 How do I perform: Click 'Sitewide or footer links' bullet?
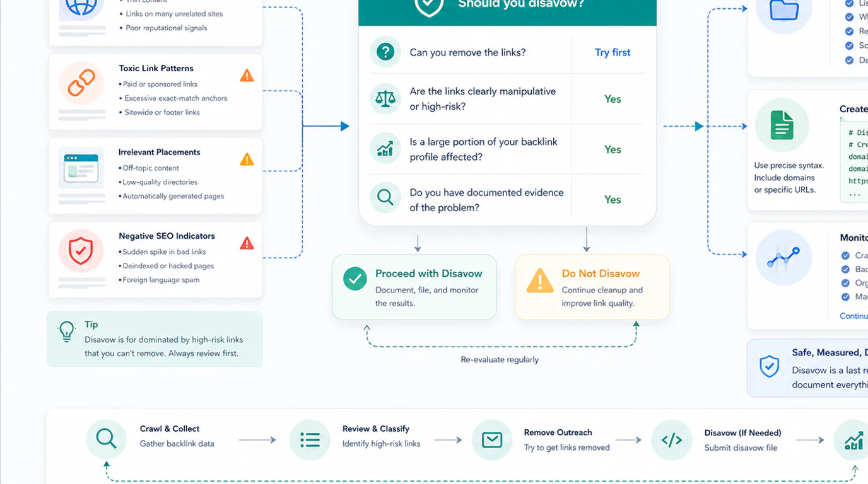(x=161, y=112)
